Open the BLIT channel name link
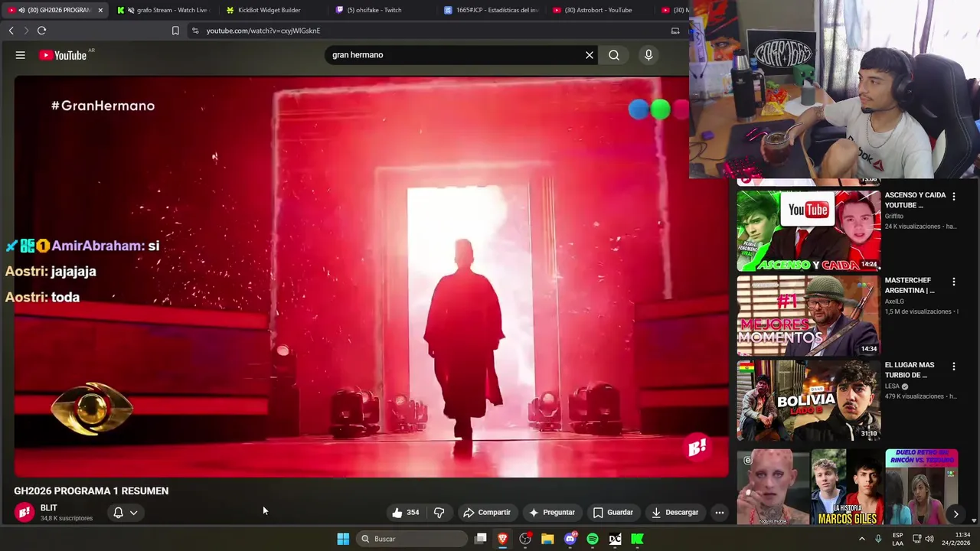The width and height of the screenshot is (980, 551). [x=49, y=508]
